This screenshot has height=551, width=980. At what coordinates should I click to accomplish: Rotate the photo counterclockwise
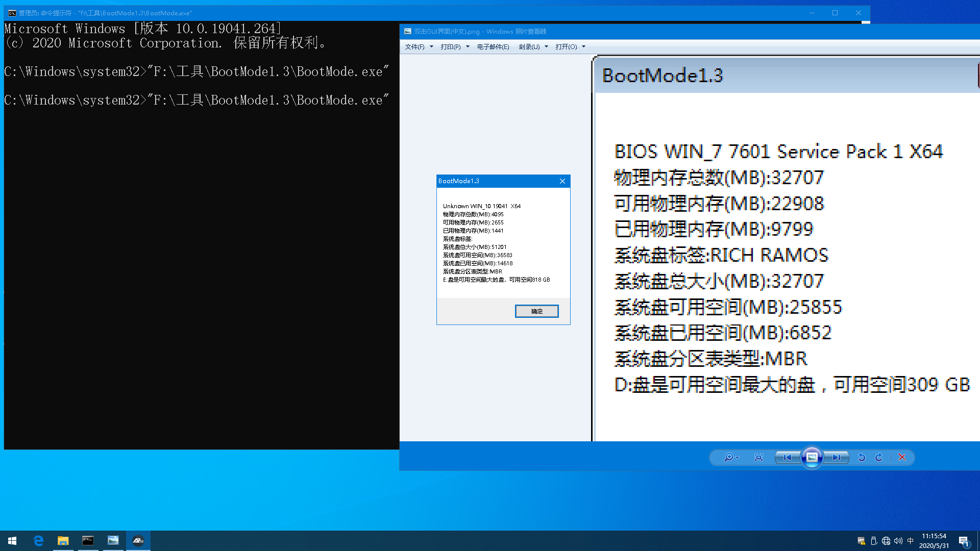tap(862, 458)
